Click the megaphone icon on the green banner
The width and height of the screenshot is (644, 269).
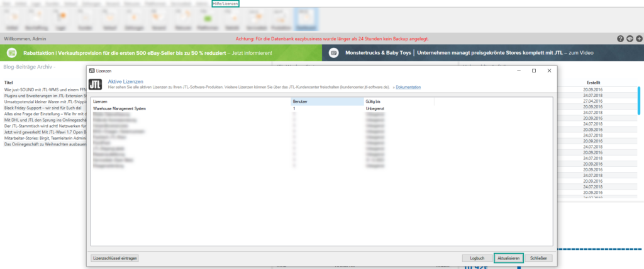(12, 54)
